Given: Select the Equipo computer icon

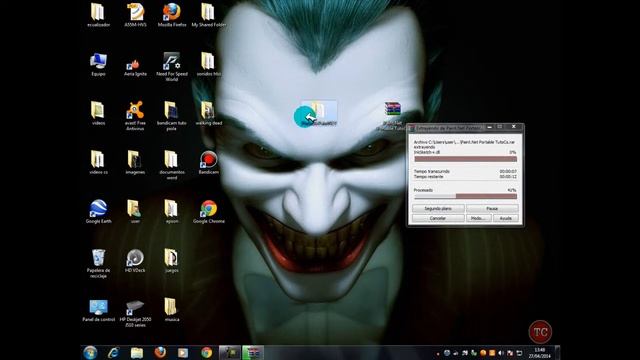Looking at the screenshot, I should coord(98,64).
